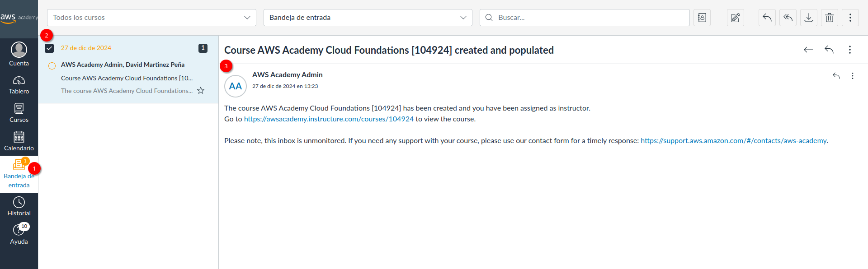
Task: Open the Bandeja de entrada mailbox dropdown
Action: (368, 18)
